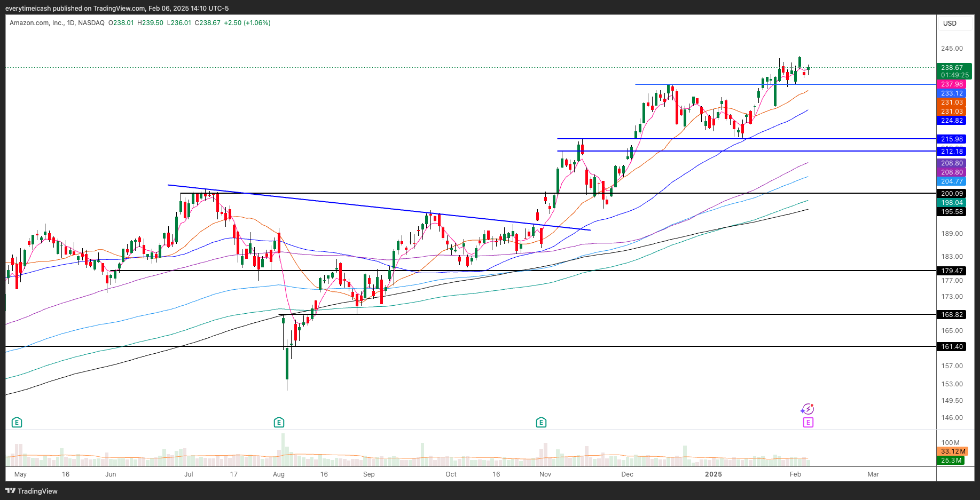The width and height of the screenshot is (980, 500).
Task: Click the 215.98 horizontal line price label
Action: 952,139
